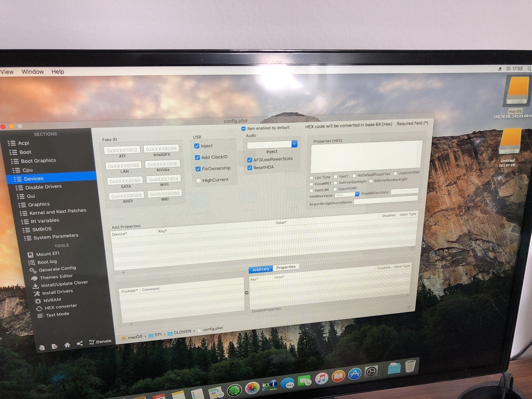Click the import configuration icon in sidebar footer
532x399 pixels.
(42, 347)
